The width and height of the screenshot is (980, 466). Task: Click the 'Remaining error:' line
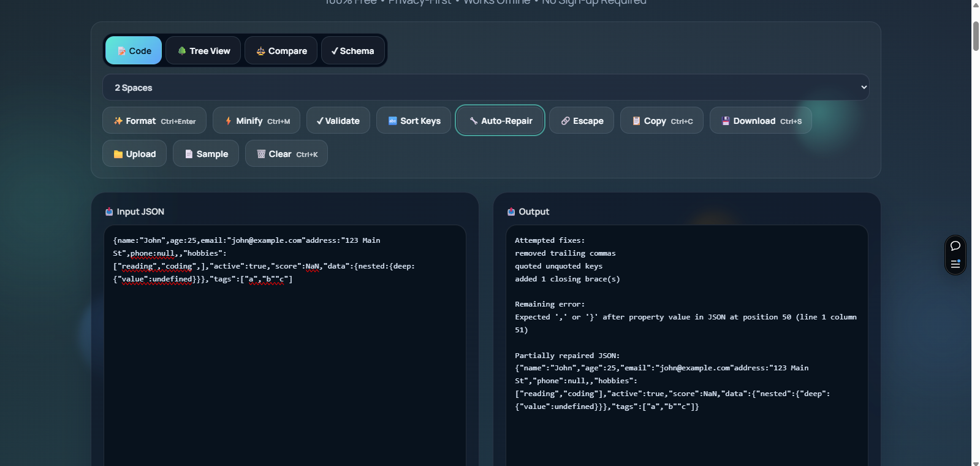point(550,304)
